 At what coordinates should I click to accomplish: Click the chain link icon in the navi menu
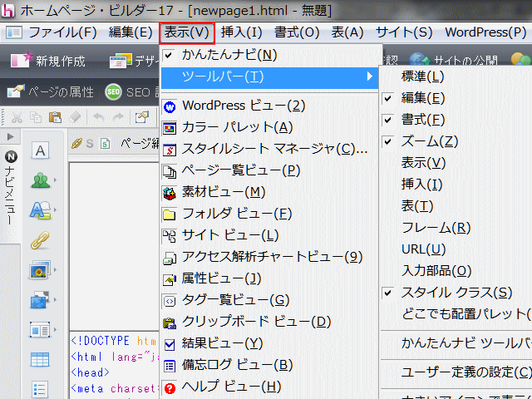[40, 240]
